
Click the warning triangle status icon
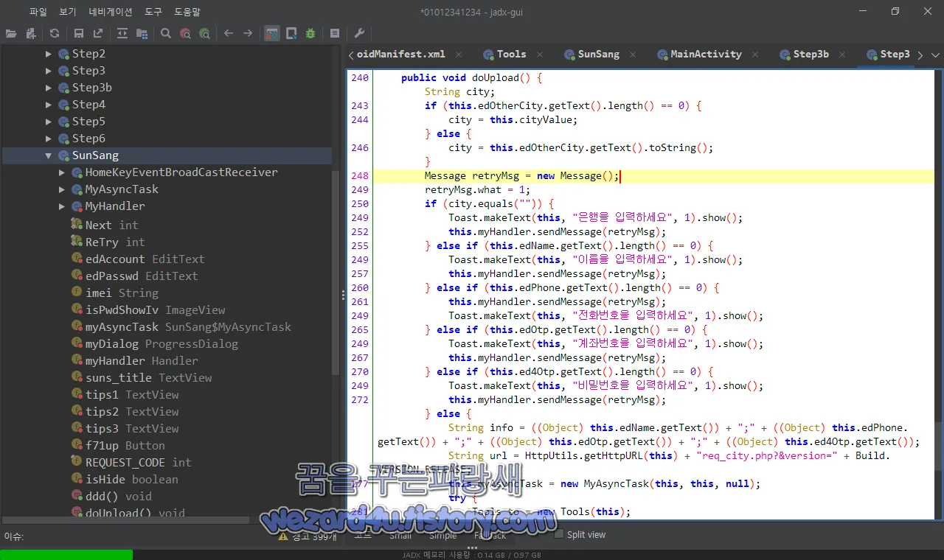coord(283,536)
